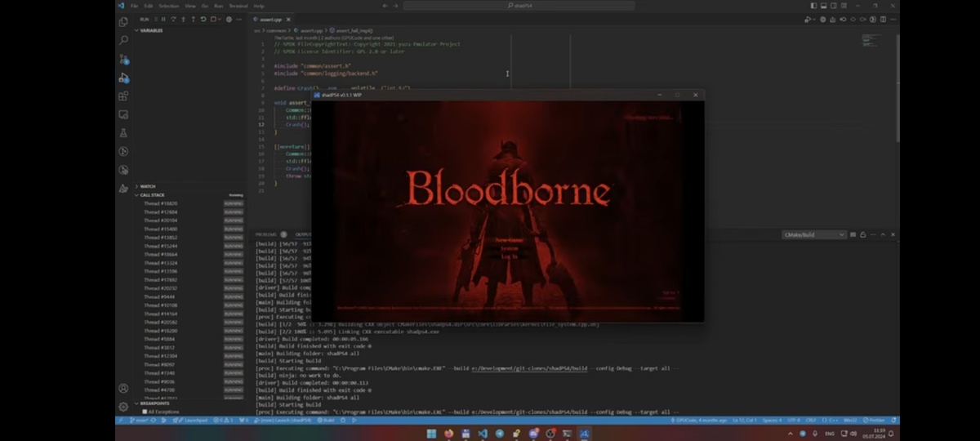The image size is (980, 441).
Task: Stop the debug session
Action: coord(213,20)
